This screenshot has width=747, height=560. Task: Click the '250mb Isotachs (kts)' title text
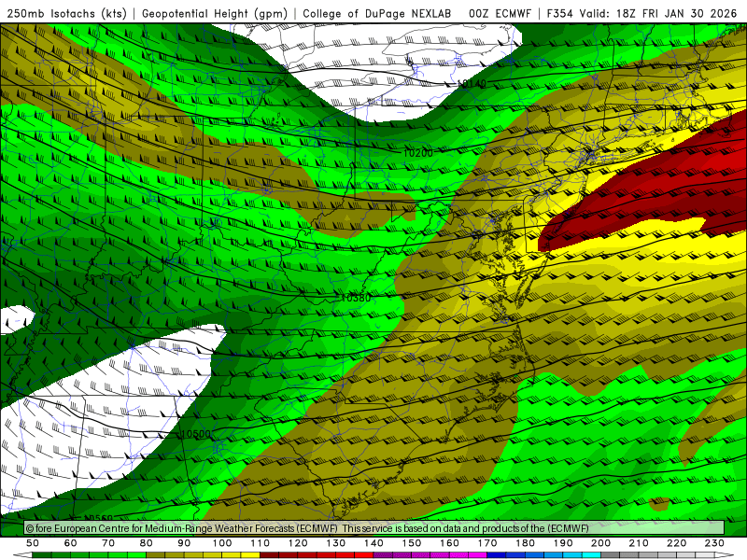tap(67, 14)
